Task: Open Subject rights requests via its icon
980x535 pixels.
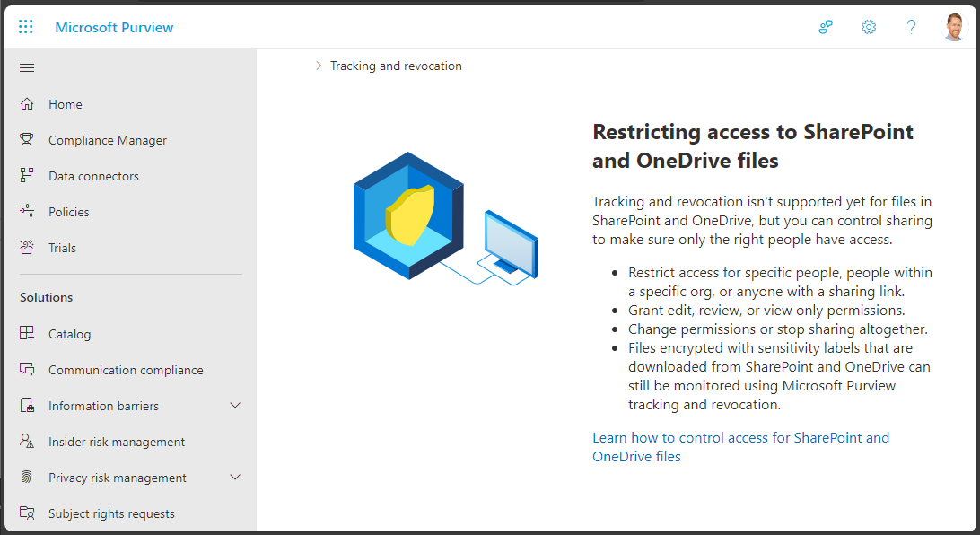Action: pyautogui.click(x=27, y=513)
